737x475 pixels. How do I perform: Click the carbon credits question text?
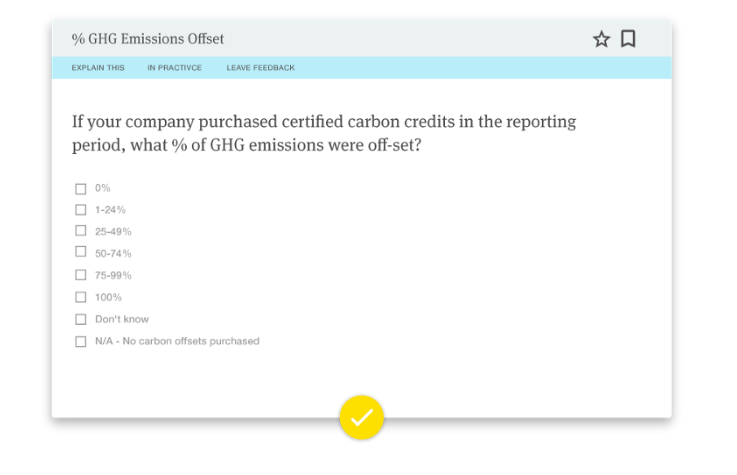coord(323,134)
